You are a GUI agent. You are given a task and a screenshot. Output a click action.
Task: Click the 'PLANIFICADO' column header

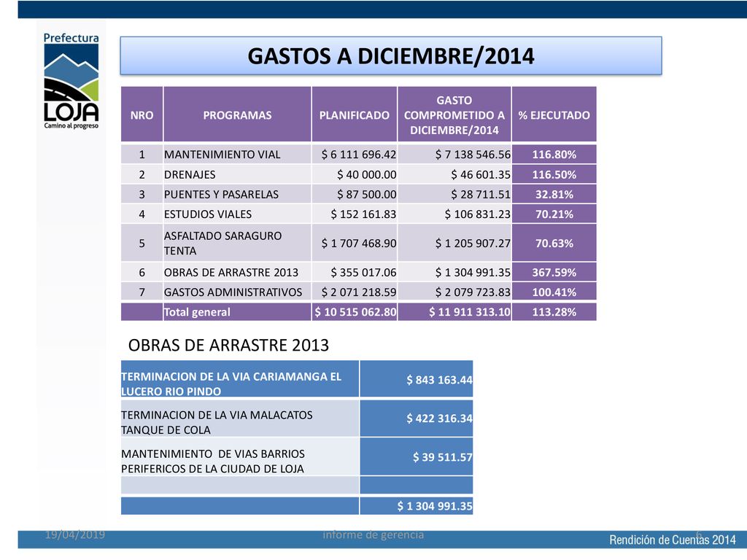[x=355, y=114]
